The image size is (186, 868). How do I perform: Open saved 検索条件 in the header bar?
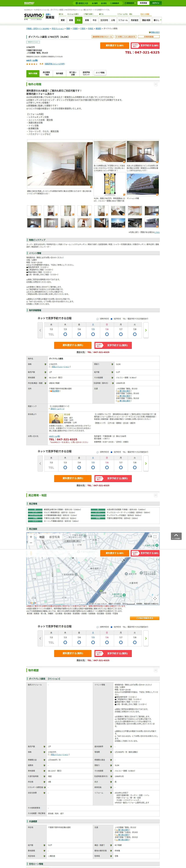pyautogui.click(x=115, y=3)
